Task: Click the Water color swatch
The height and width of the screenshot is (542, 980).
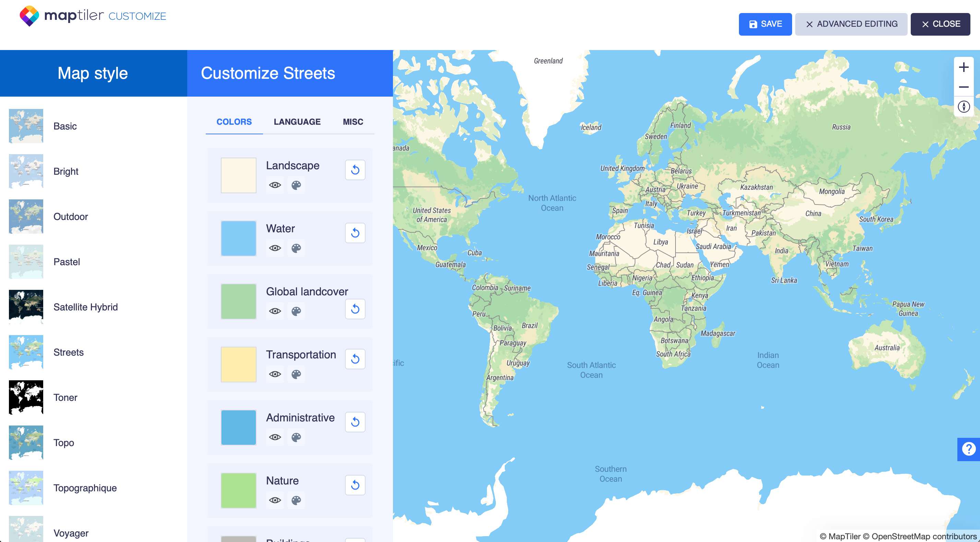Action: pyautogui.click(x=238, y=238)
